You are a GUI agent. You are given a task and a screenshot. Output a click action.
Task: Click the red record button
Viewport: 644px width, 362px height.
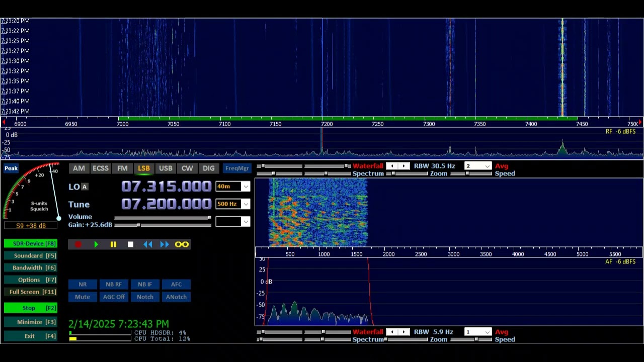pyautogui.click(x=78, y=244)
